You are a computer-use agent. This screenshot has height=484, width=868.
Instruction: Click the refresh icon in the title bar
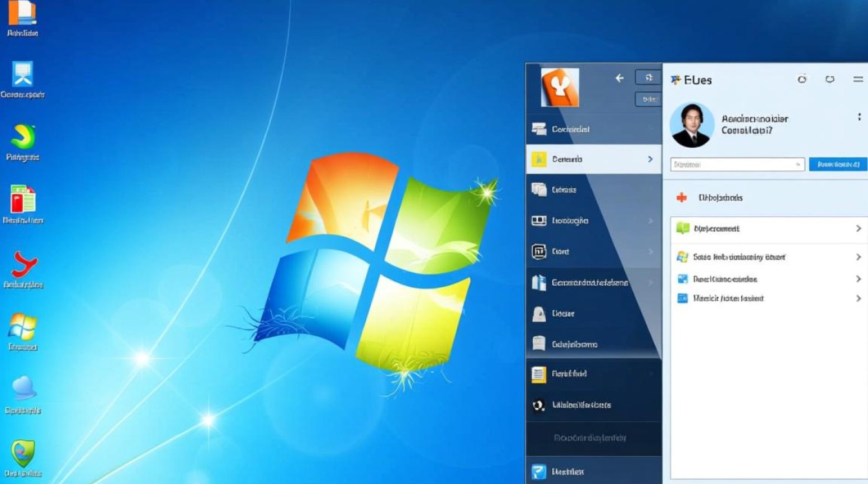tap(831, 78)
